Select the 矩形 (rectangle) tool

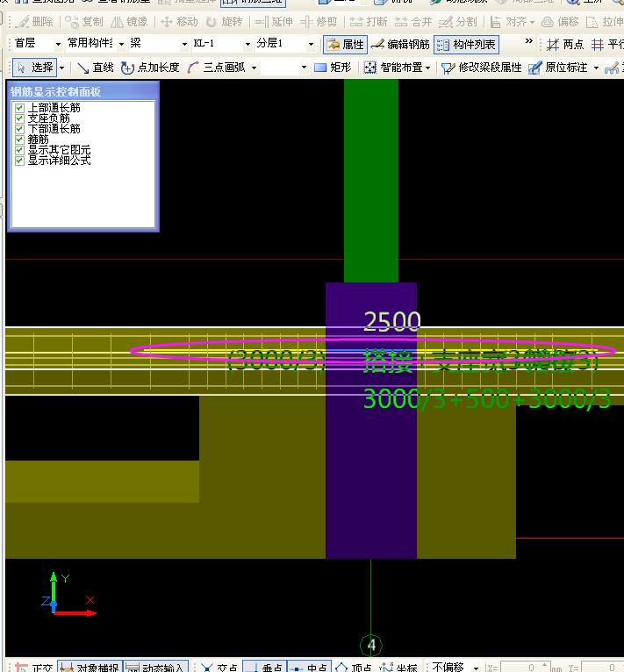[x=333, y=68]
